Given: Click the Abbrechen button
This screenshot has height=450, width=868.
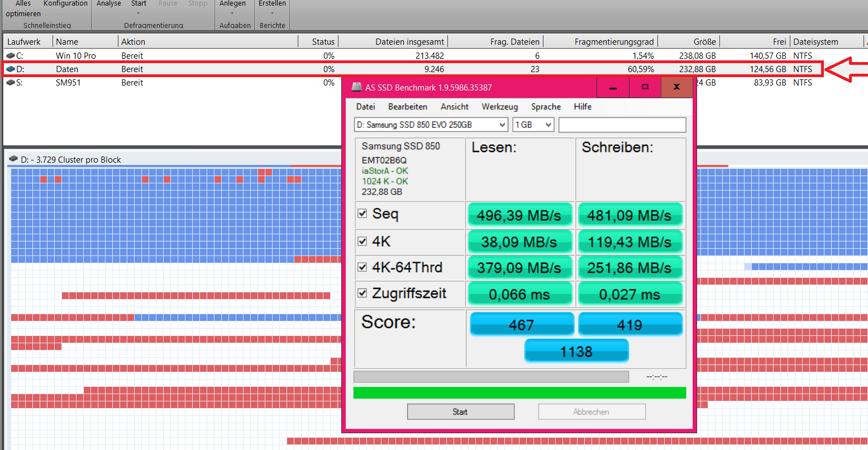Looking at the screenshot, I should click(592, 411).
